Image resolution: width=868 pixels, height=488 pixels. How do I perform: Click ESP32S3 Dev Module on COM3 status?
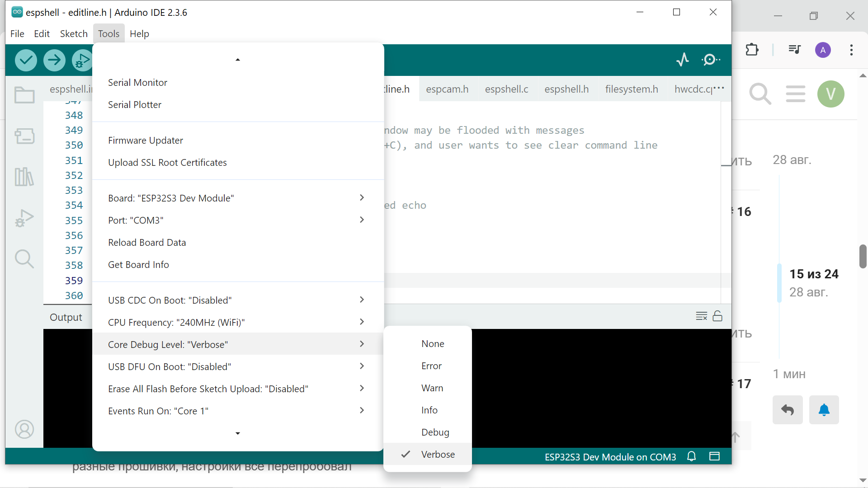point(610,457)
